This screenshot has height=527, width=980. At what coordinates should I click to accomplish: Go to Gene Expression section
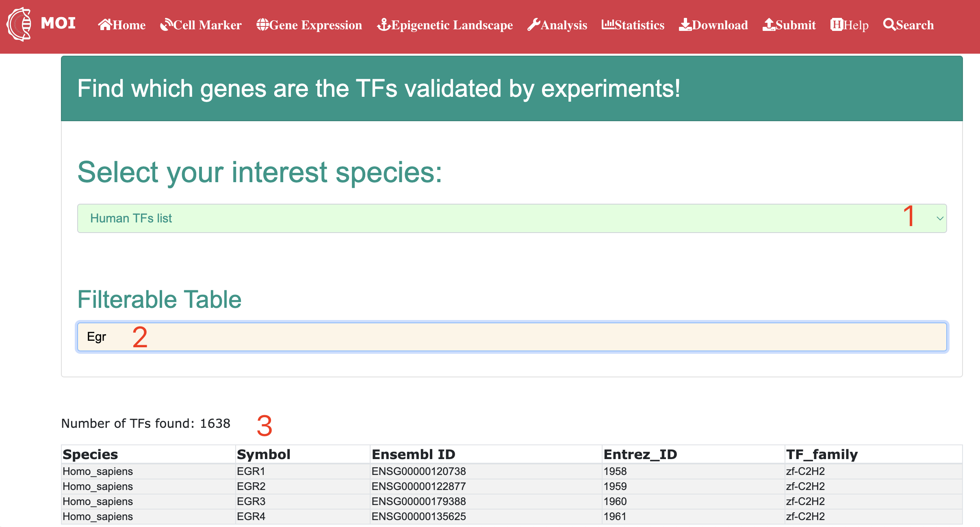[x=309, y=25]
